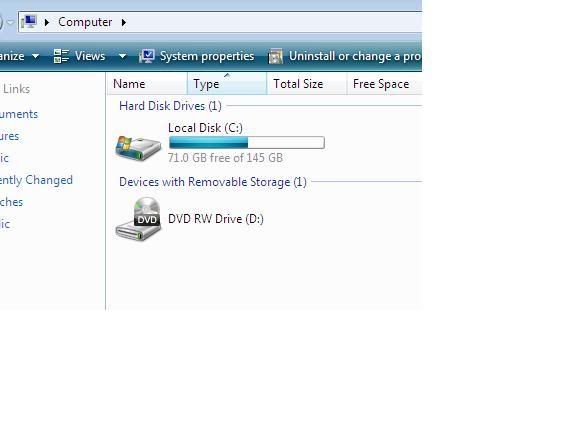
Task: Open System properties from the toolbar
Action: click(x=207, y=56)
